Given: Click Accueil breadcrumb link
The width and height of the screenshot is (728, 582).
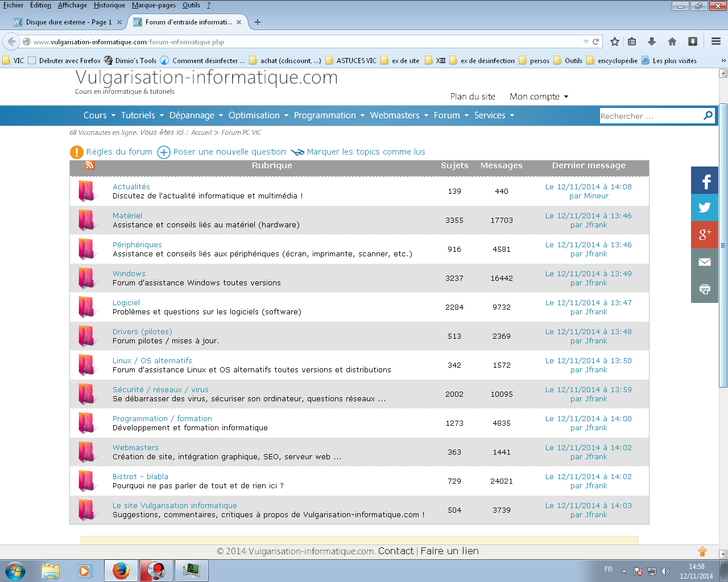Looking at the screenshot, I should click(x=201, y=132).
